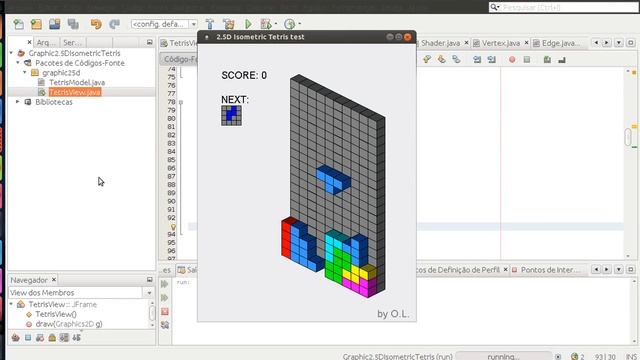Toggle Show Fields navigator filter
This screenshot has width=640, height=360.
(x=28, y=338)
